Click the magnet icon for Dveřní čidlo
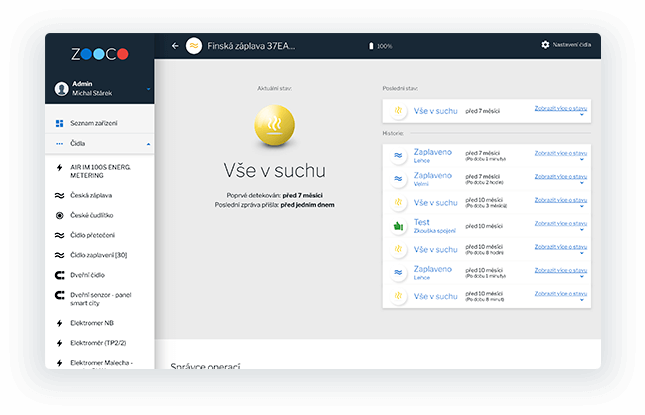645x415 pixels. tap(60, 275)
